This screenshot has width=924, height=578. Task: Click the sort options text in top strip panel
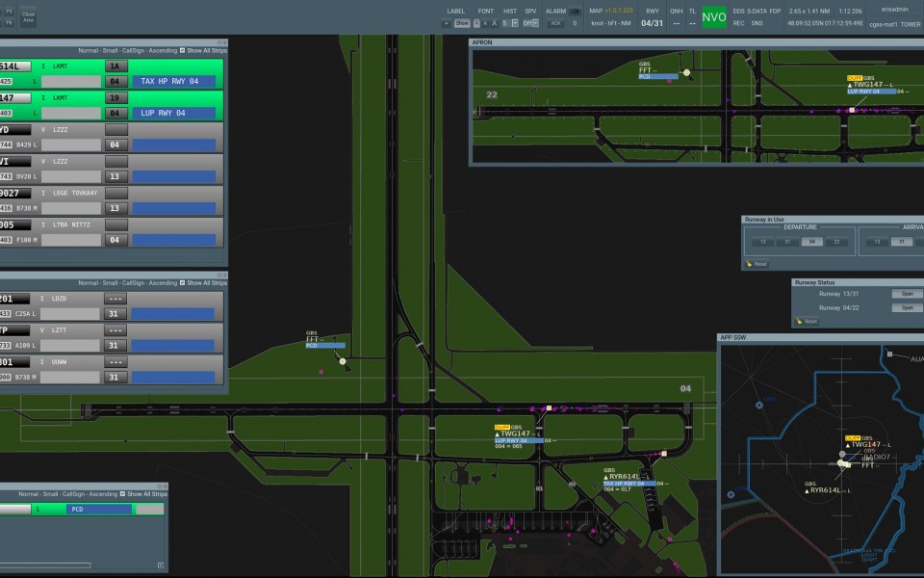(127, 51)
